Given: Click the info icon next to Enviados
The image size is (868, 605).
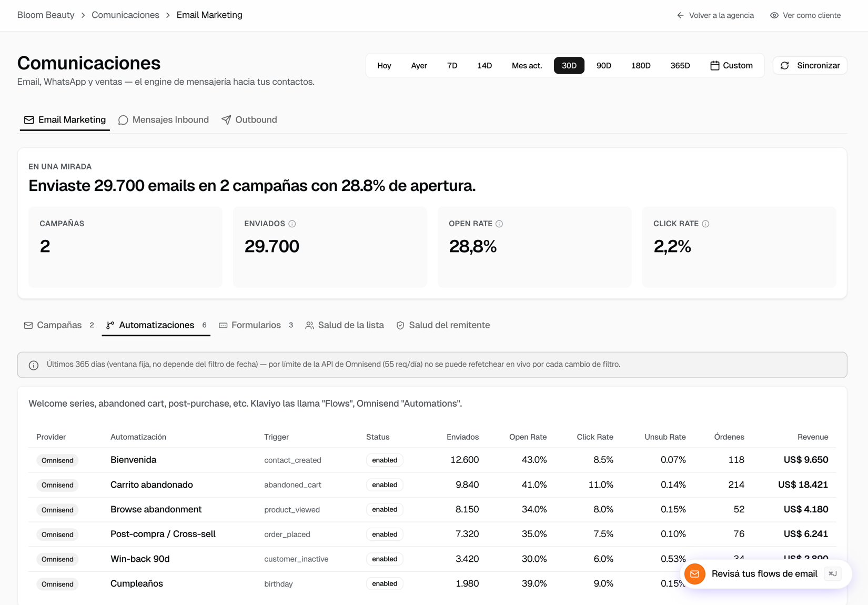Looking at the screenshot, I should (292, 224).
